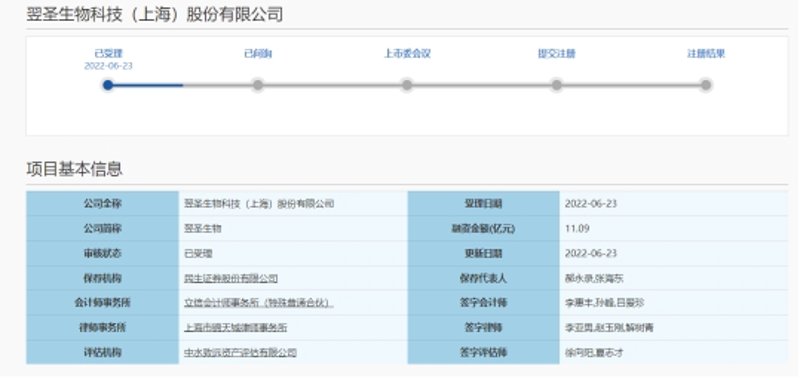Viewport: 800px width, 378px height.
Task: Click the 翌圣生物 short name value
Action: point(203,229)
